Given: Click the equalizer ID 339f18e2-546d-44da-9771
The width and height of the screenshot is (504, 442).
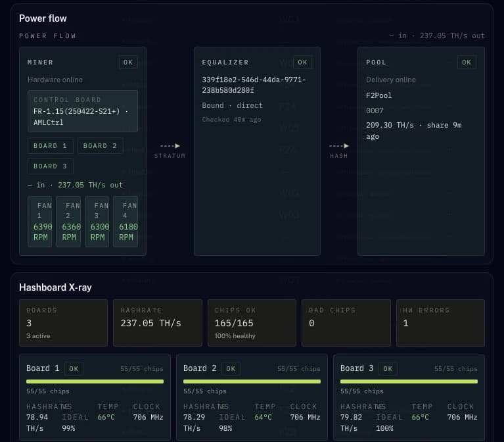Looking at the screenshot, I should pyautogui.click(x=254, y=85).
